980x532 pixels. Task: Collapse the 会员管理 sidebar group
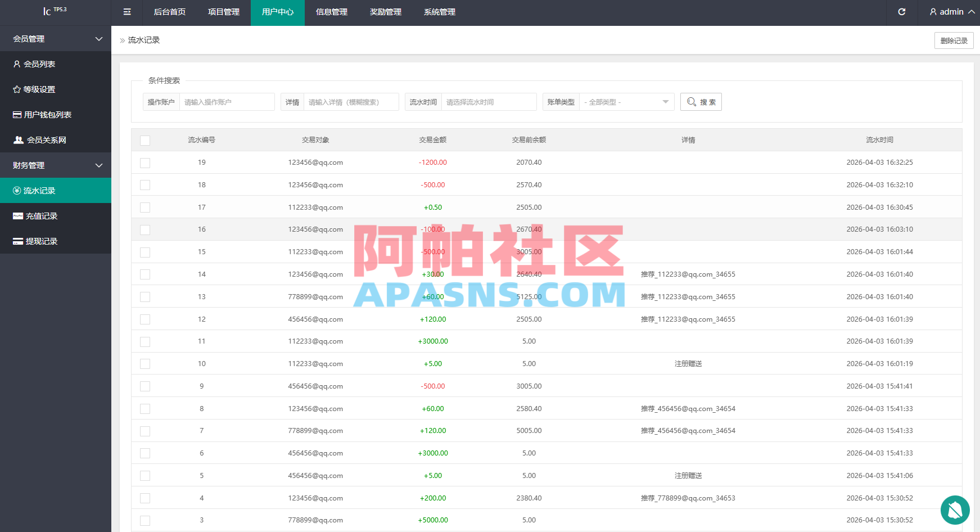click(56, 39)
